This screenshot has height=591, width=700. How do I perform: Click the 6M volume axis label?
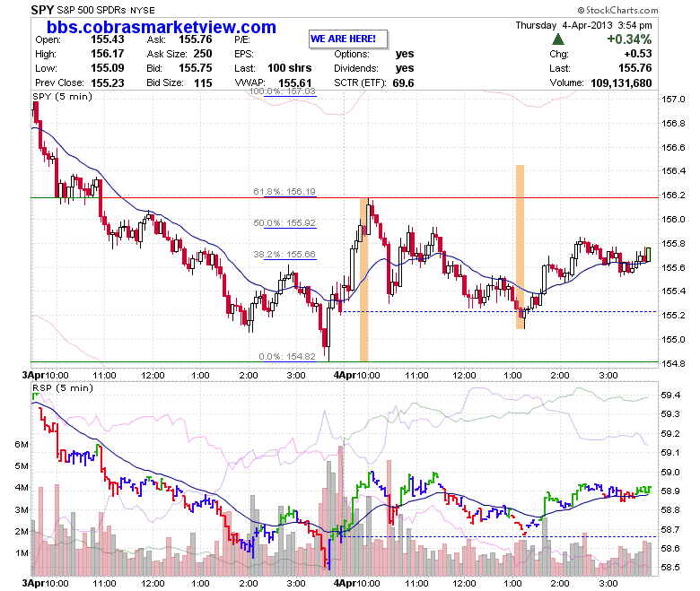pos(22,444)
